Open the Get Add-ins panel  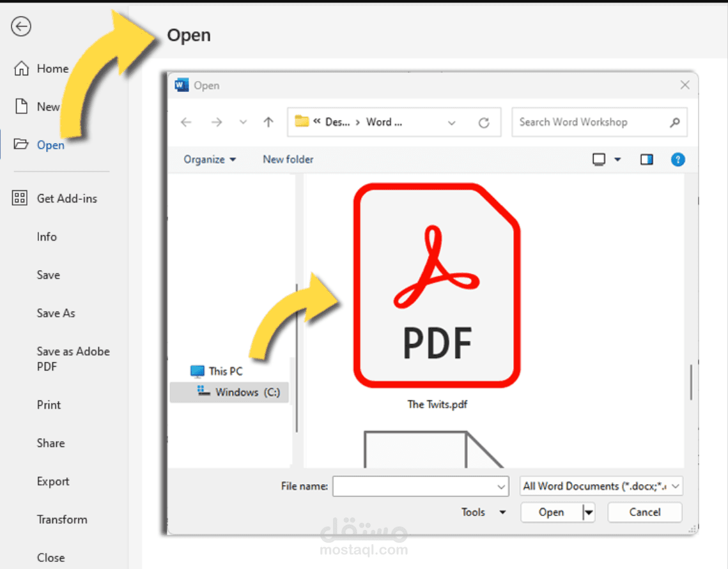coord(67,198)
